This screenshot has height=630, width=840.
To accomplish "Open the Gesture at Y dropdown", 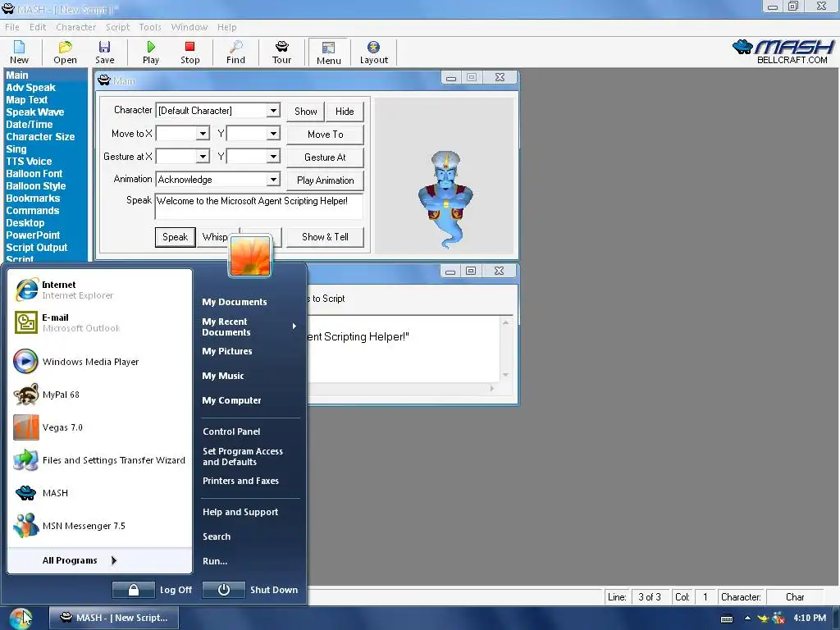I will [x=273, y=157].
